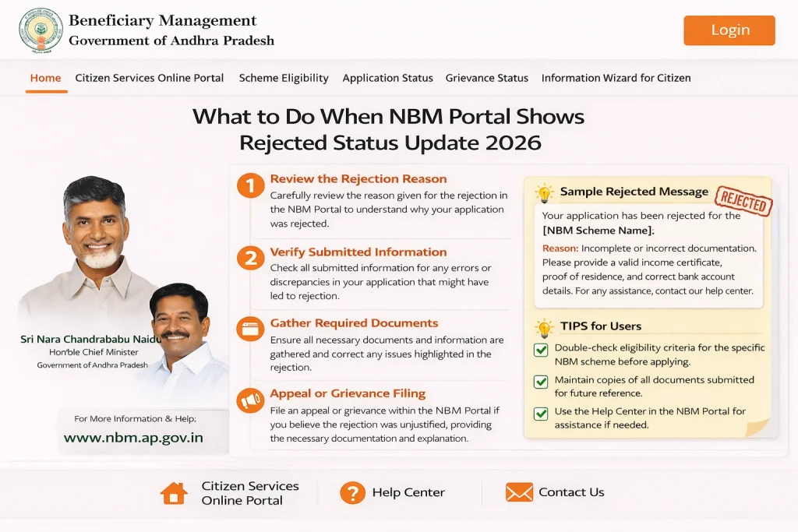Click the Sri Nara Chandrababu Naidu name
The width and height of the screenshot is (798, 532).
coord(90,339)
